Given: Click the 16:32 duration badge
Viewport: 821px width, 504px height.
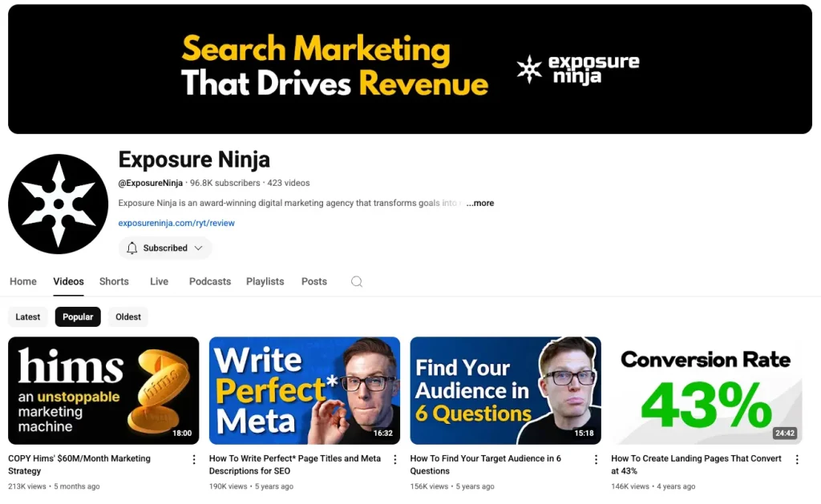Looking at the screenshot, I should point(382,433).
